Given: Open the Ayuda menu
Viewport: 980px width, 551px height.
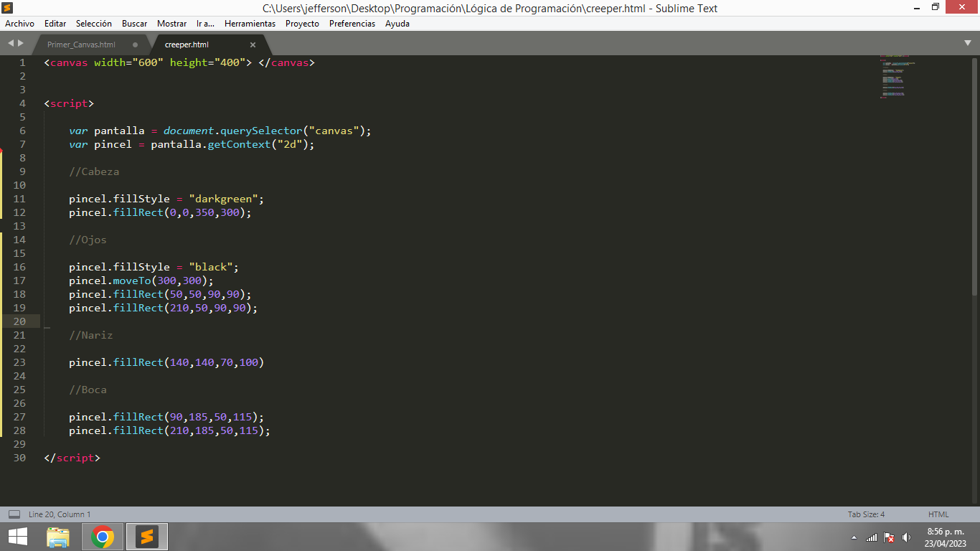Looking at the screenshot, I should [397, 24].
